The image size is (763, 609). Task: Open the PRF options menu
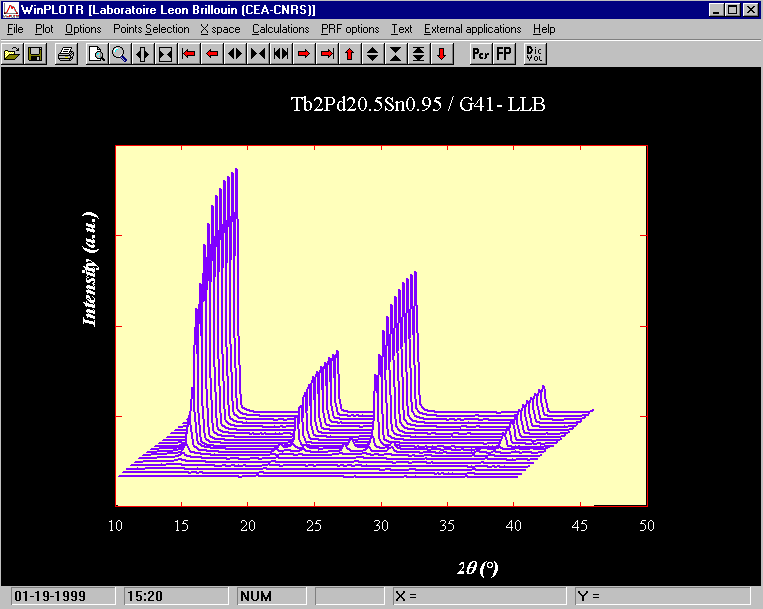[x=350, y=29]
